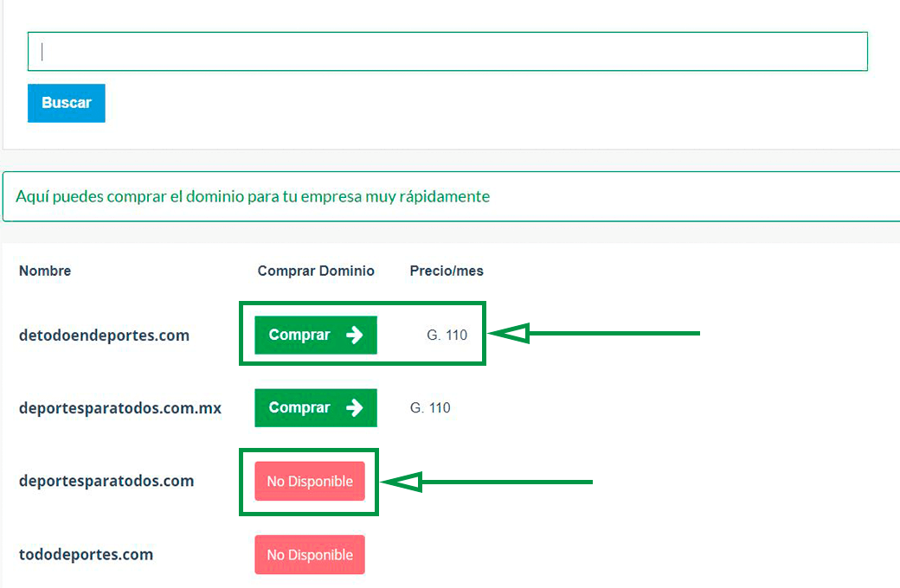Click No Disponible for tododeportes.com
The image size is (900, 588).
(x=310, y=555)
